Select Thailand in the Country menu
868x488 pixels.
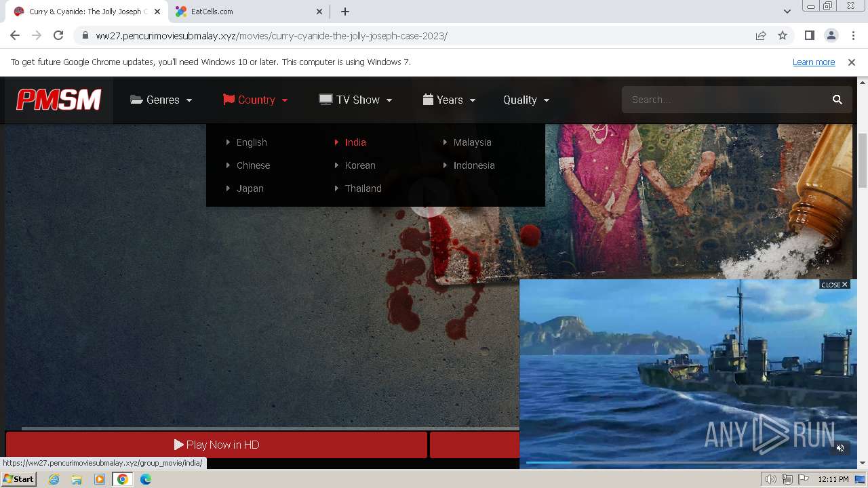pyautogui.click(x=363, y=188)
